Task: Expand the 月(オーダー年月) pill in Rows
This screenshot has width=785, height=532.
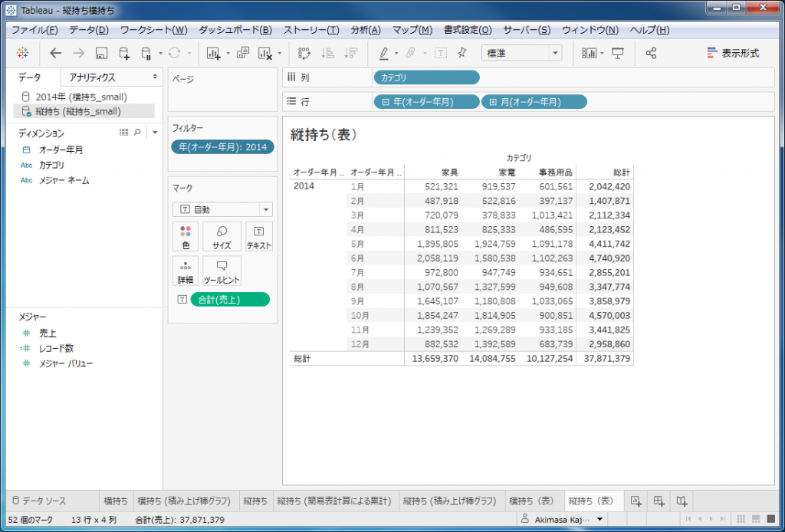Action: point(493,102)
